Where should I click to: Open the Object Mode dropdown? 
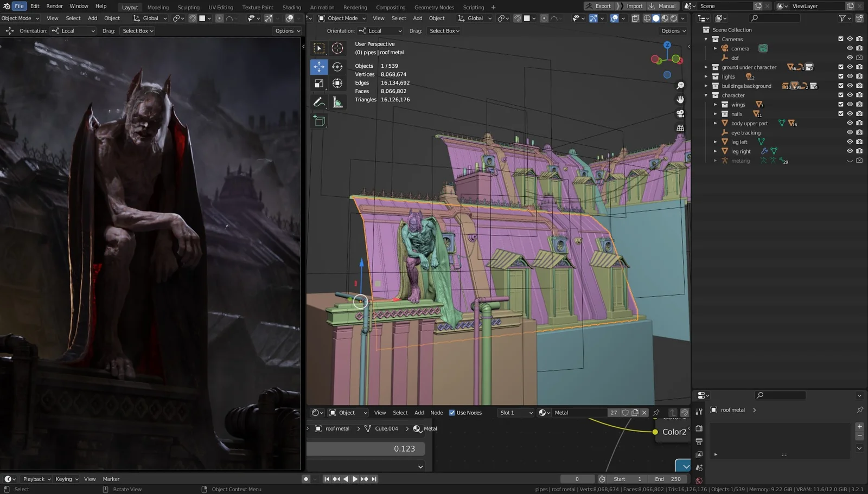click(342, 18)
